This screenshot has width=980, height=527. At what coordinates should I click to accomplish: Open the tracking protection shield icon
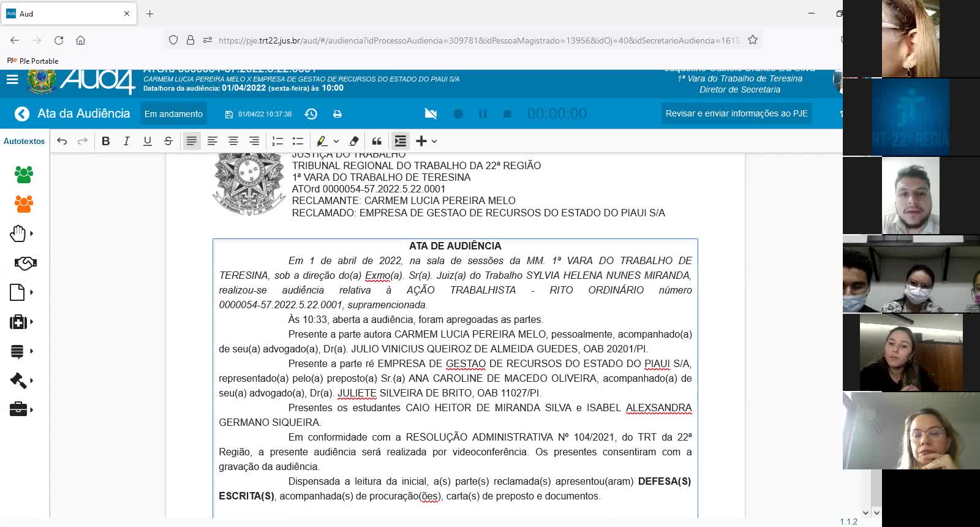coord(173,40)
